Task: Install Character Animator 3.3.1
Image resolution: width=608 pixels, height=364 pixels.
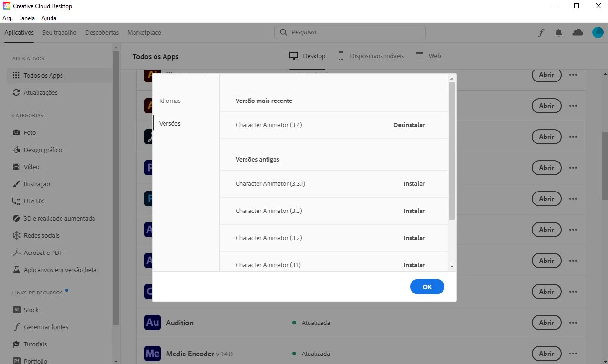Action: pos(414,184)
